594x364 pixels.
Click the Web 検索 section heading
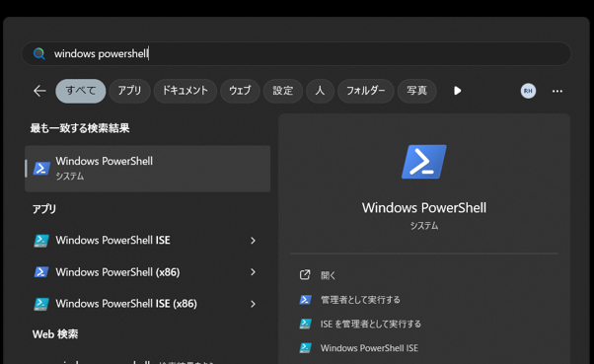55,334
